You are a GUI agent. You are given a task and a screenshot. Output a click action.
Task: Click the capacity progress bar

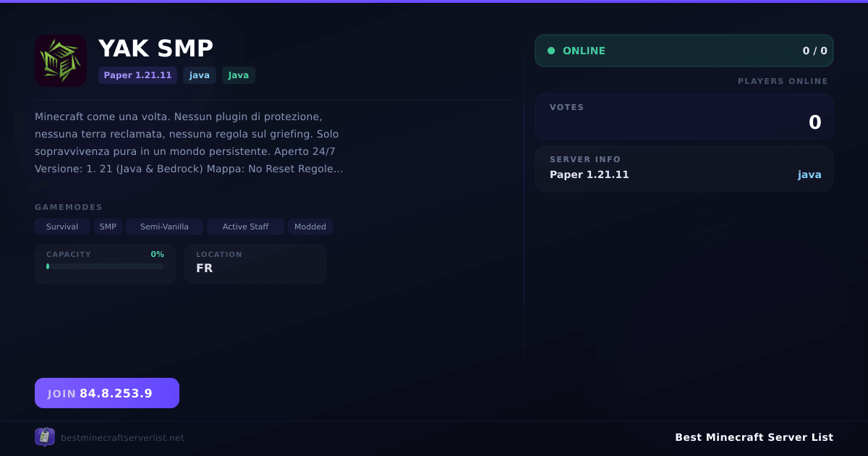point(106,266)
